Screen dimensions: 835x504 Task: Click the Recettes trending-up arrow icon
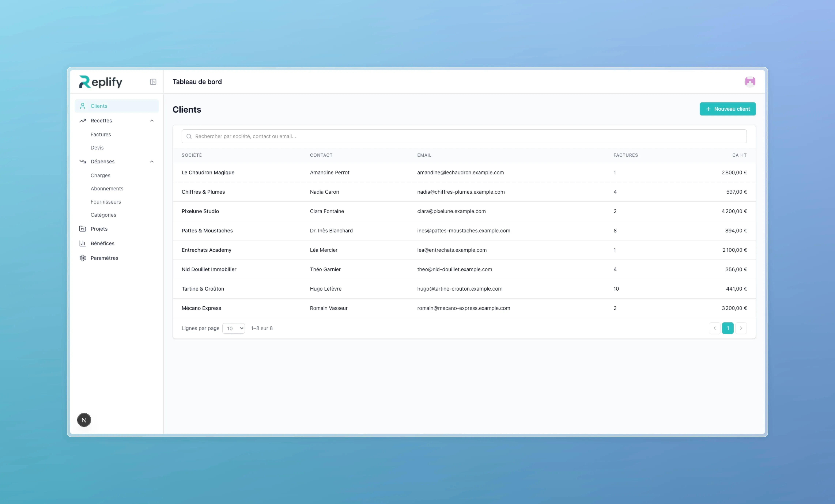pyautogui.click(x=82, y=121)
